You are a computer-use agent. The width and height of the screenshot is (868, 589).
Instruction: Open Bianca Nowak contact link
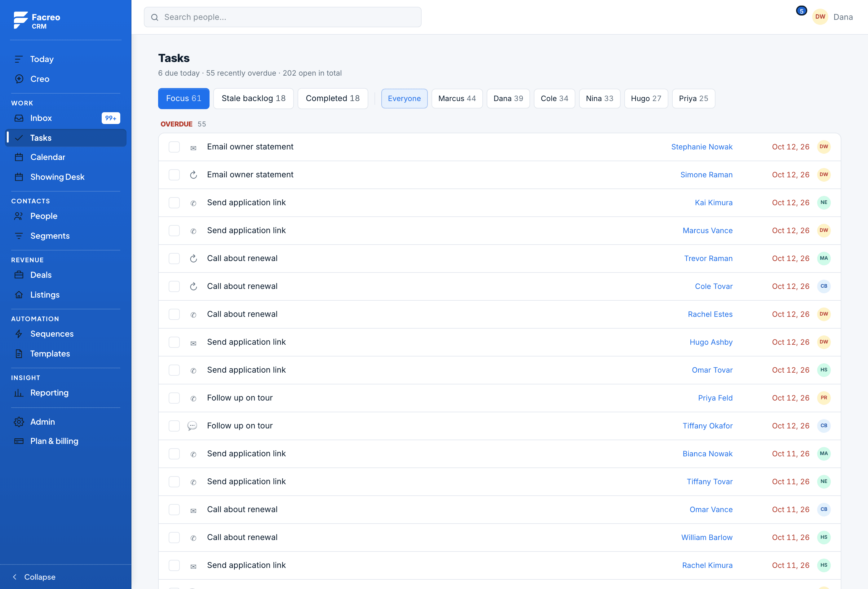(707, 454)
